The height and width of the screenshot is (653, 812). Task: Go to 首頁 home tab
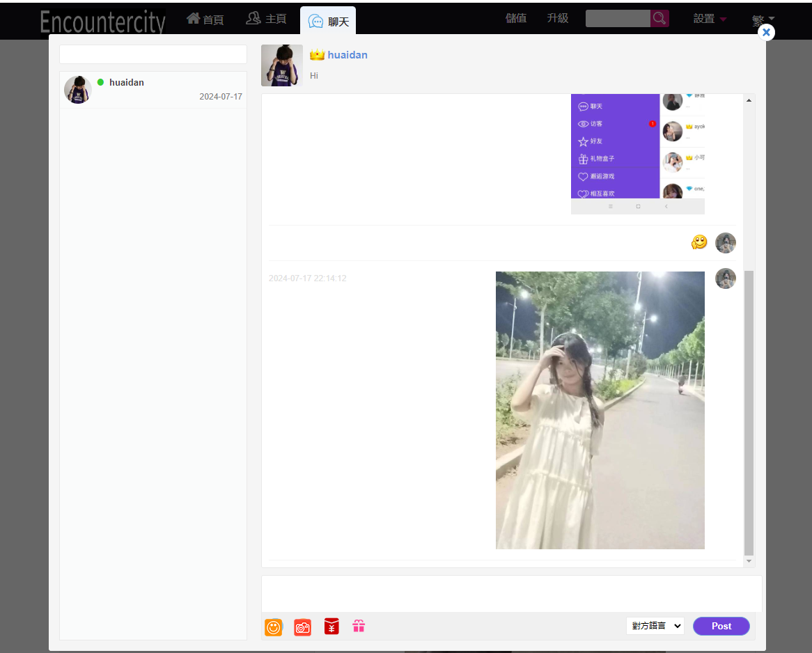coord(205,19)
